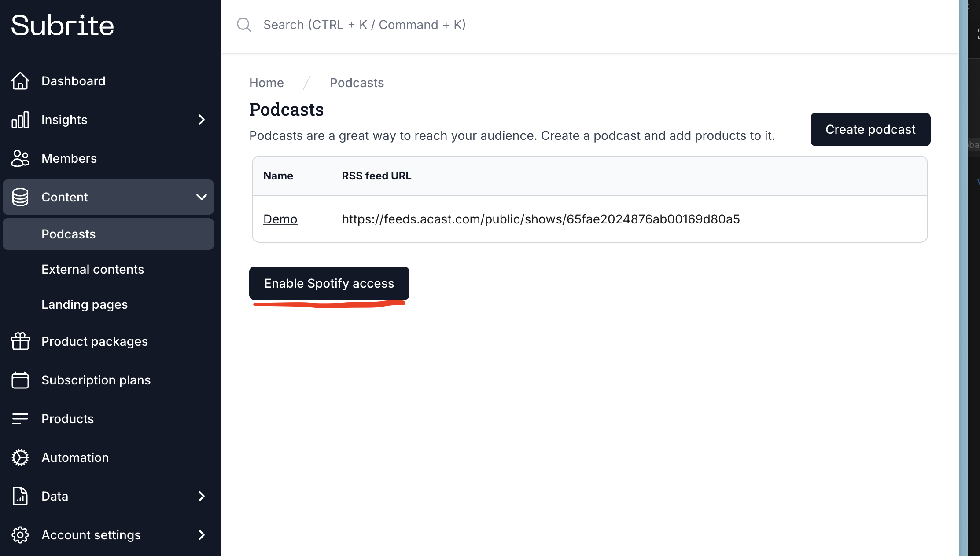Click the Insights bar chart icon
The image size is (980, 556).
point(20,120)
